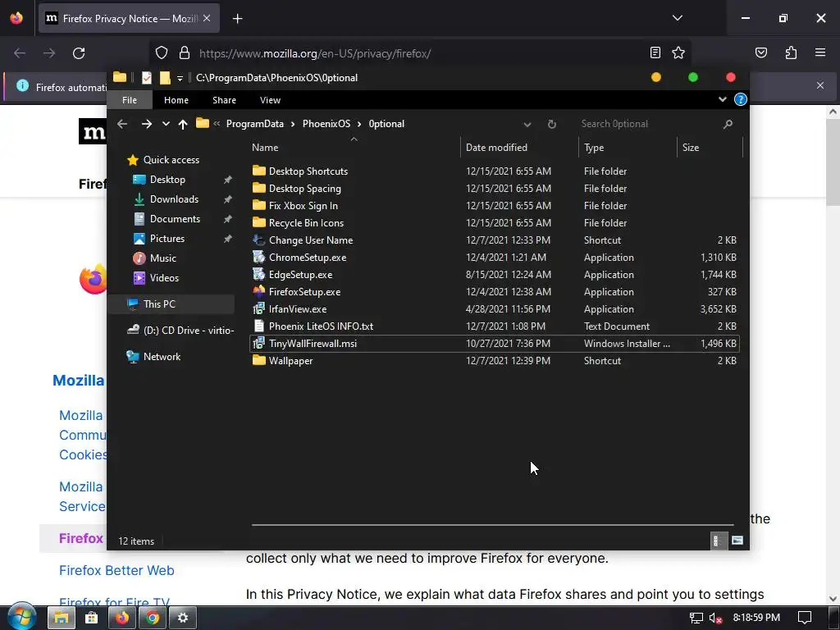Select the TinyWallFirewall.msi installer icon
Image resolution: width=840 pixels, height=630 pixels.
click(258, 344)
